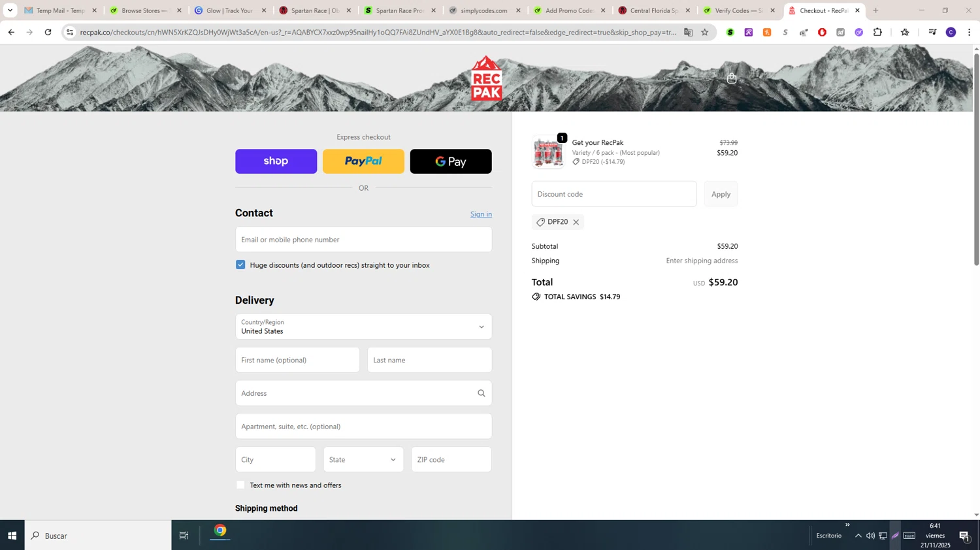Viewport: 980px width, 550px height.
Task: Open the shopping bag cart icon
Action: pos(732,78)
